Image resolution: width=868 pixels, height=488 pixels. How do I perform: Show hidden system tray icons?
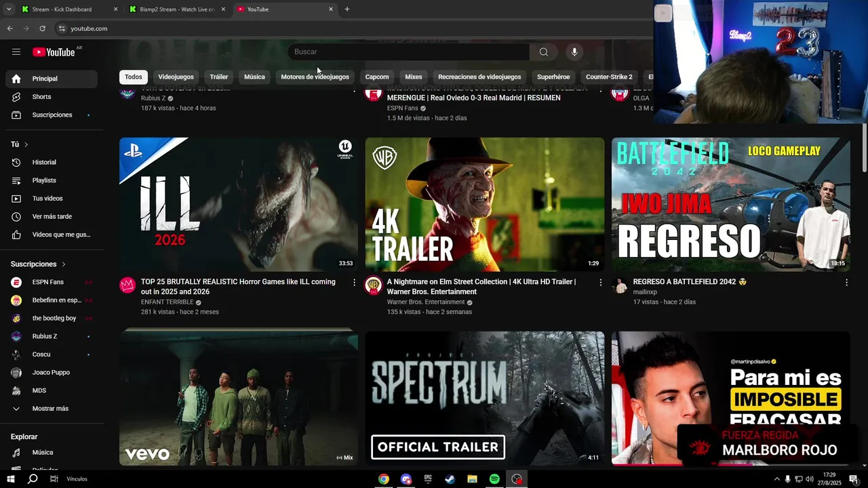[776, 479]
